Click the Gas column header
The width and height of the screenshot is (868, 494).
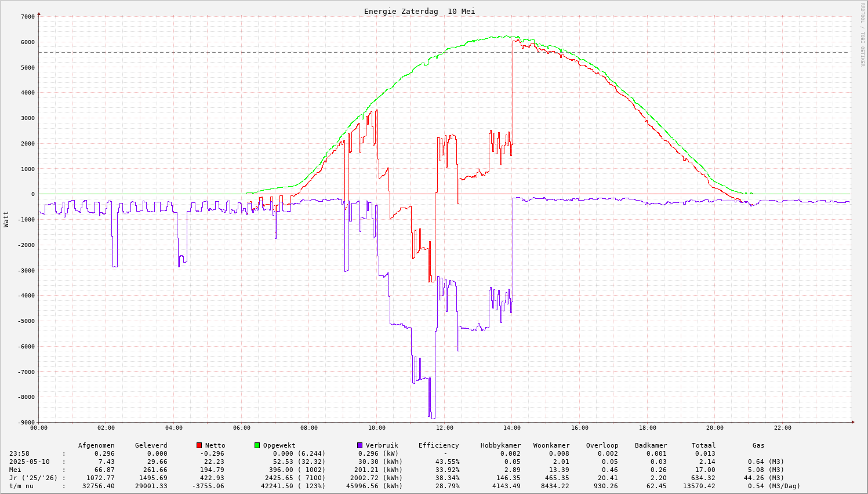(x=758, y=445)
